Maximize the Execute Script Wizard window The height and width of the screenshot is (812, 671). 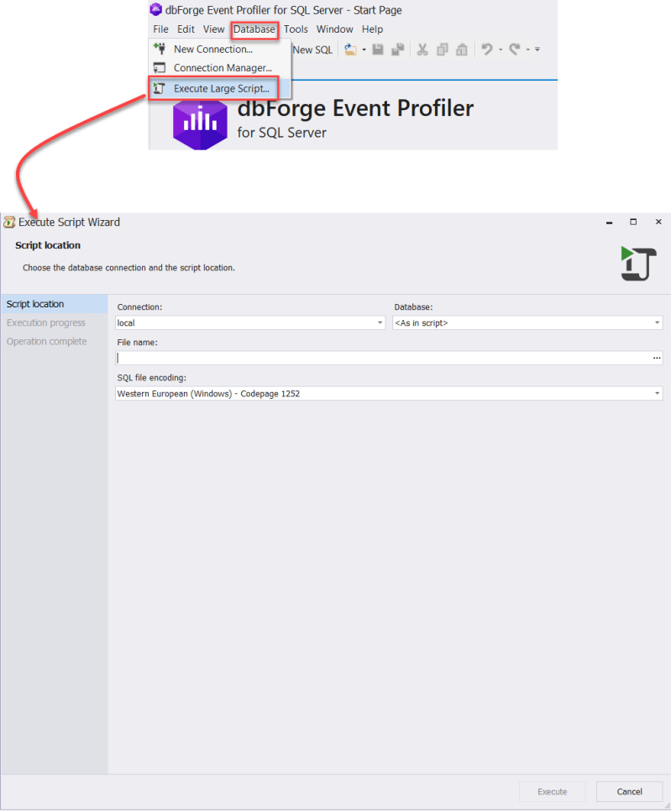point(633,223)
